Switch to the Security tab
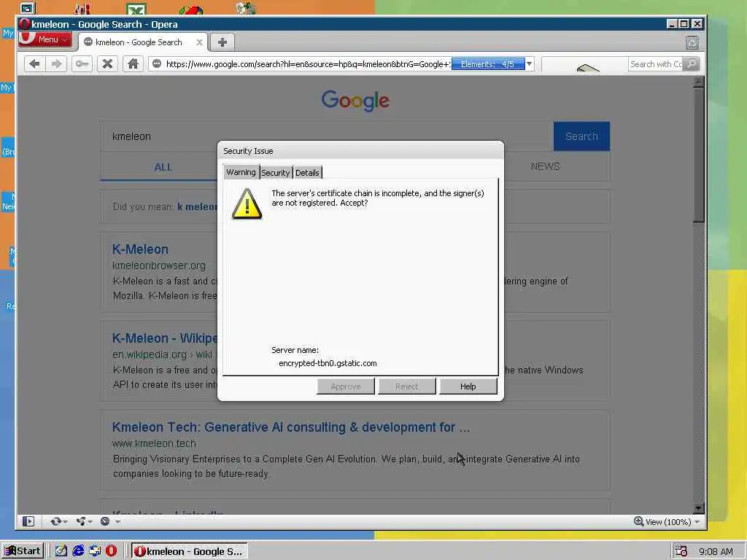The height and width of the screenshot is (560, 747). click(275, 173)
